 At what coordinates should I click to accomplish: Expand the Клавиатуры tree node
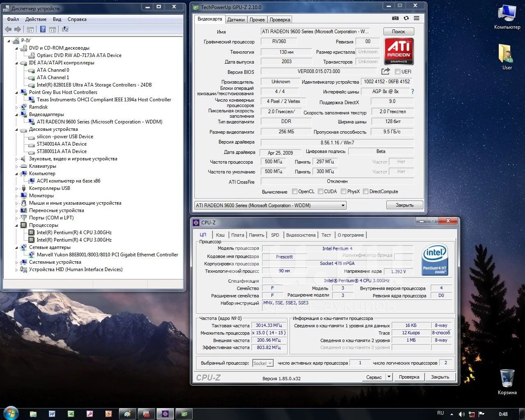pos(17,166)
